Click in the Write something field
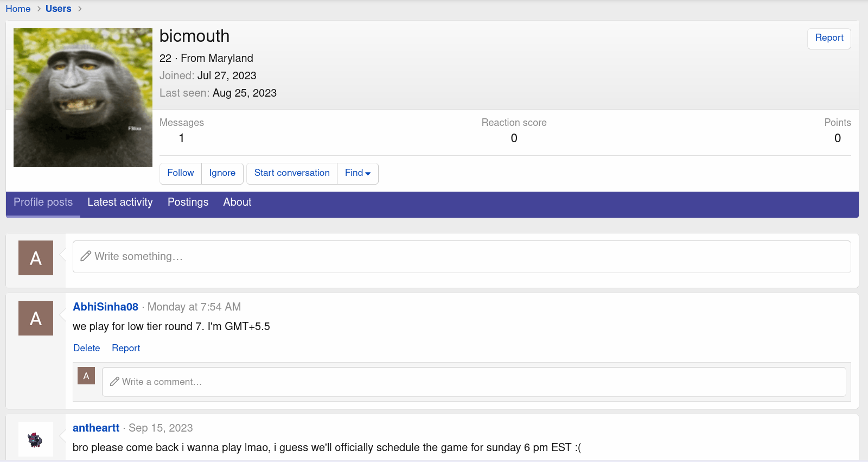 [x=461, y=257]
